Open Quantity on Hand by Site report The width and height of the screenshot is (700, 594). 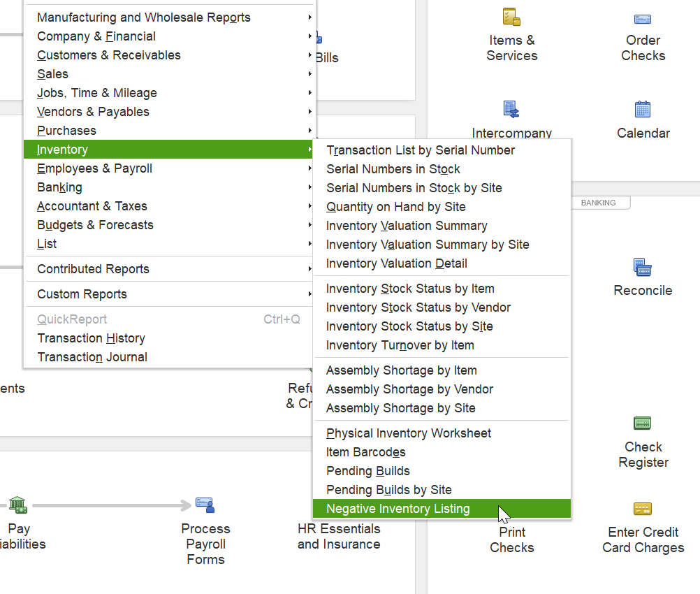pyautogui.click(x=442, y=207)
